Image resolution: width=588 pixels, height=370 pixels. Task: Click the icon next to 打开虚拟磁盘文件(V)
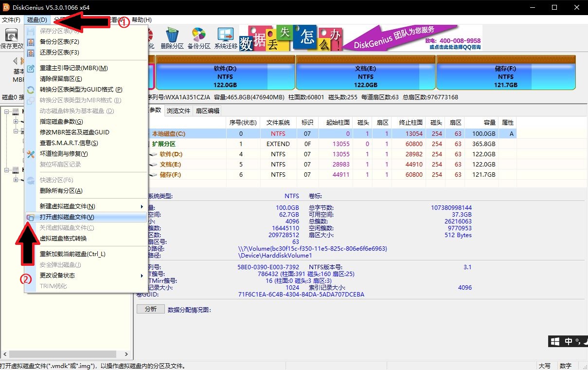point(31,218)
